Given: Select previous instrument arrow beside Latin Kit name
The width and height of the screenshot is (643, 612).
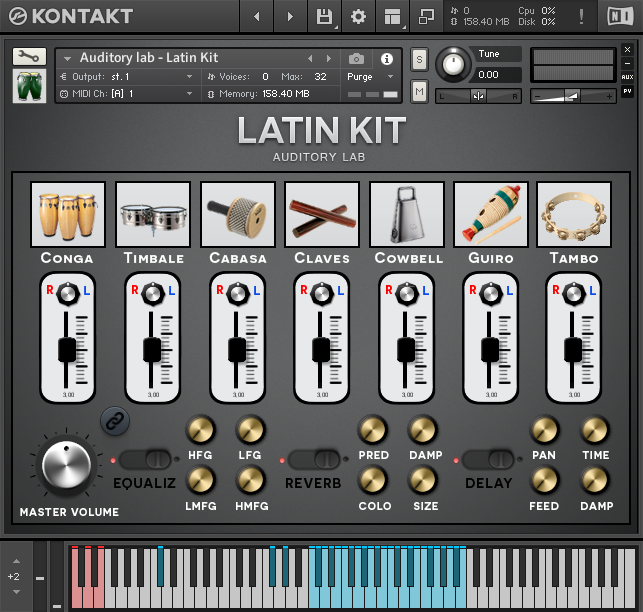Looking at the screenshot, I should (x=310, y=59).
